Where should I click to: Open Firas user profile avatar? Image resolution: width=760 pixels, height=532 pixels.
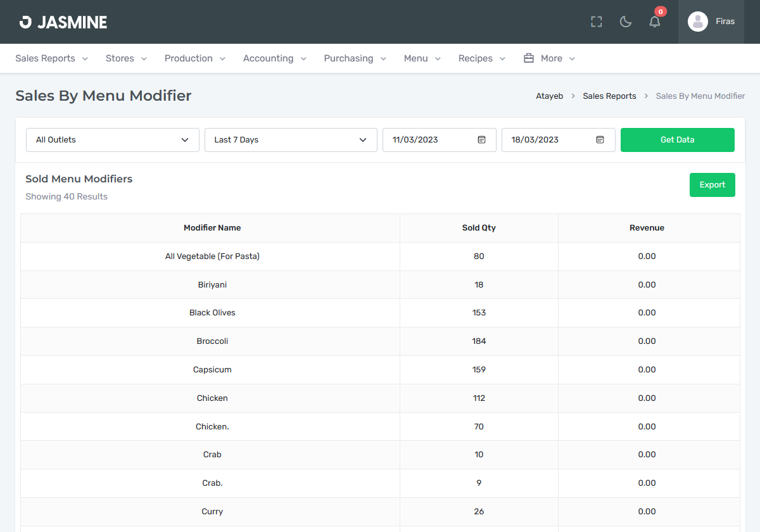point(698,22)
